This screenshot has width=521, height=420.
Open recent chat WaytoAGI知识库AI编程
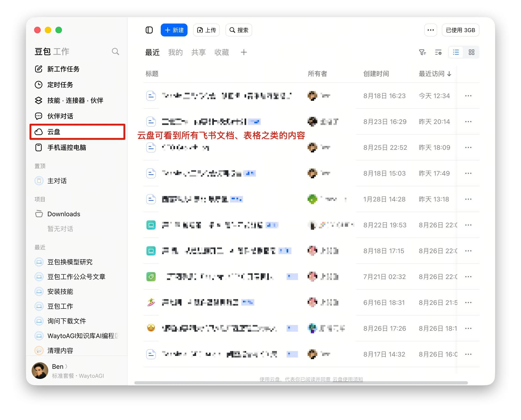77,336
